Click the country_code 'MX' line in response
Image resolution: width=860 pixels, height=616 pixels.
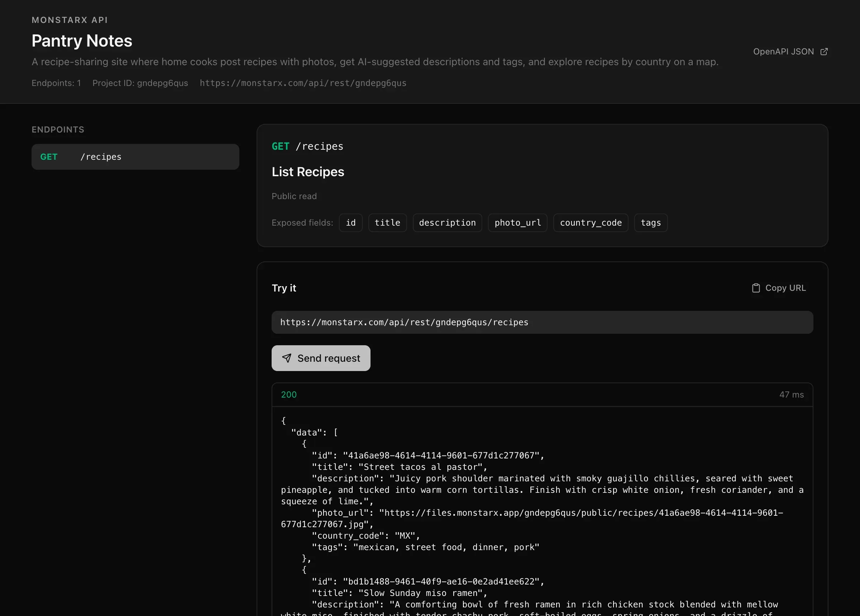click(x=366, y=536)
